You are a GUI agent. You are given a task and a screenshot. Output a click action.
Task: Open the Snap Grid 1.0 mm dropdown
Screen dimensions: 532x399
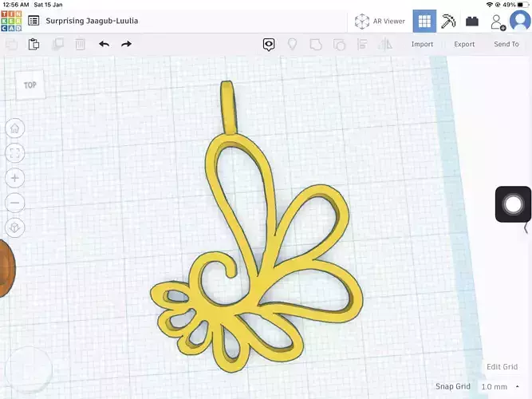500,386
